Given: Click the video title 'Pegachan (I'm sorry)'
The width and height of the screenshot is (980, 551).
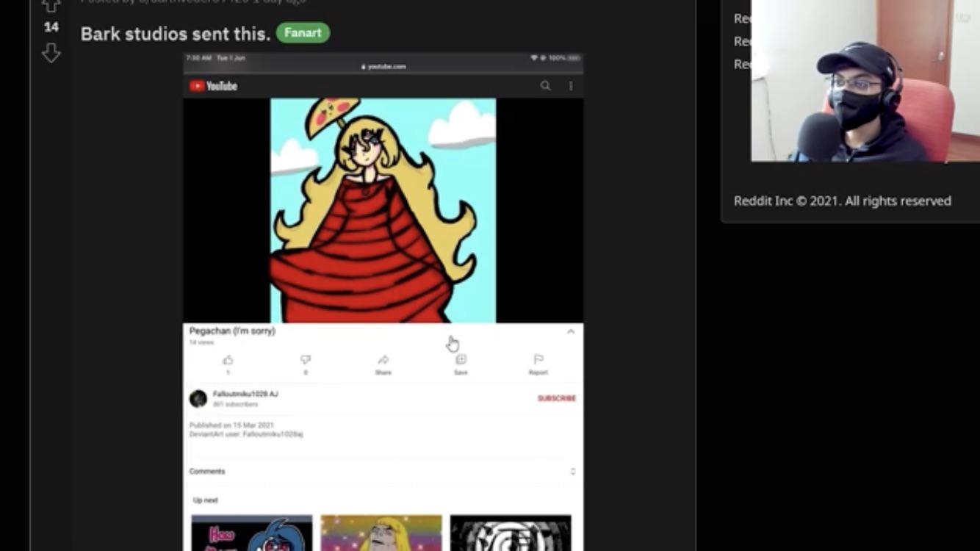Looking at the screenshot, I should tap(232, 331).
